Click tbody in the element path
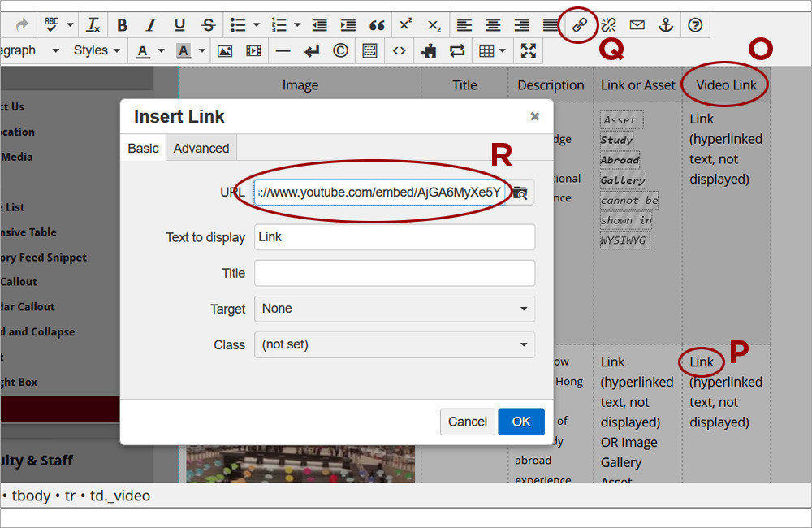Image resolution: width=812 pixels, height=528 pixels. pos(31,496)
